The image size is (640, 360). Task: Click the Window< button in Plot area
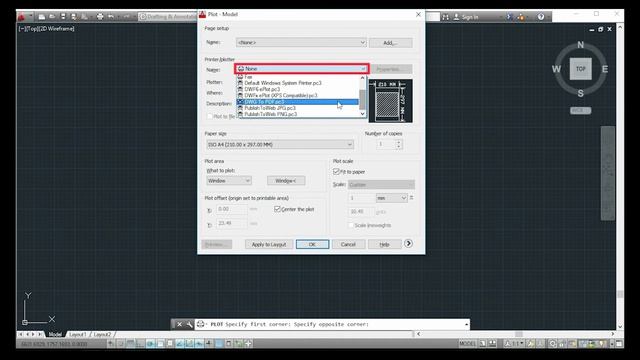click(x=286, y=180)
